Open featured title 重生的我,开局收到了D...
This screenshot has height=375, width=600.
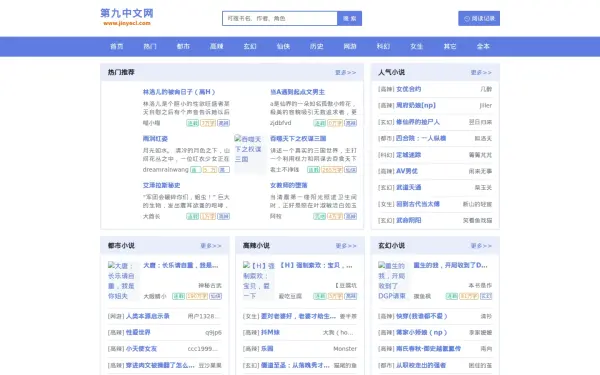click(450, 265)
